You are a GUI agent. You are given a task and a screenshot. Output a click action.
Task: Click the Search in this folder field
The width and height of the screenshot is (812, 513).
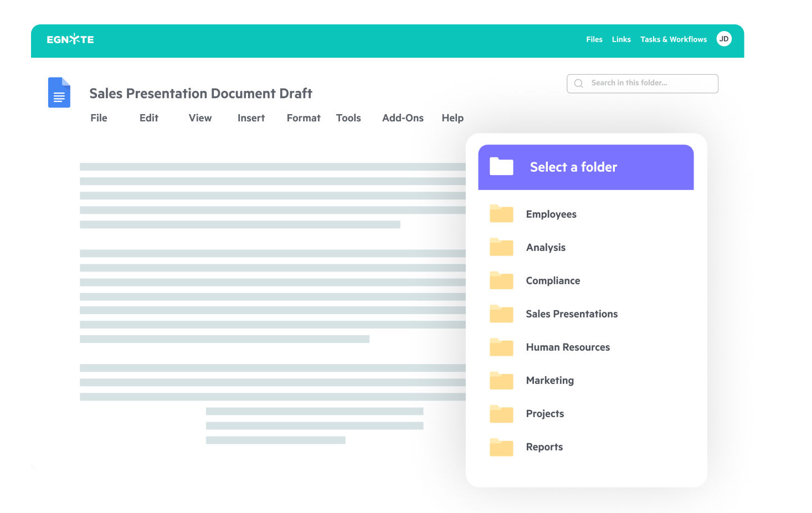coord(643,83)
